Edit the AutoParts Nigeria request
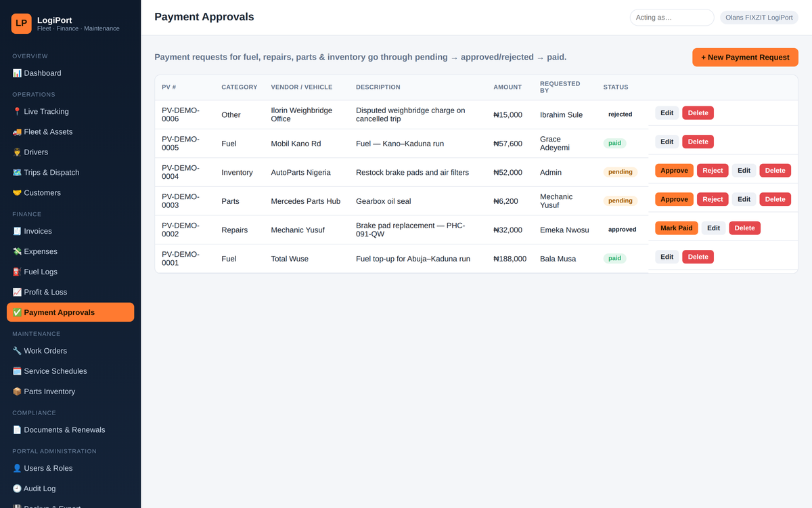Screen dimensions: 812x508 pyautogui.click(x=744, y=171)
